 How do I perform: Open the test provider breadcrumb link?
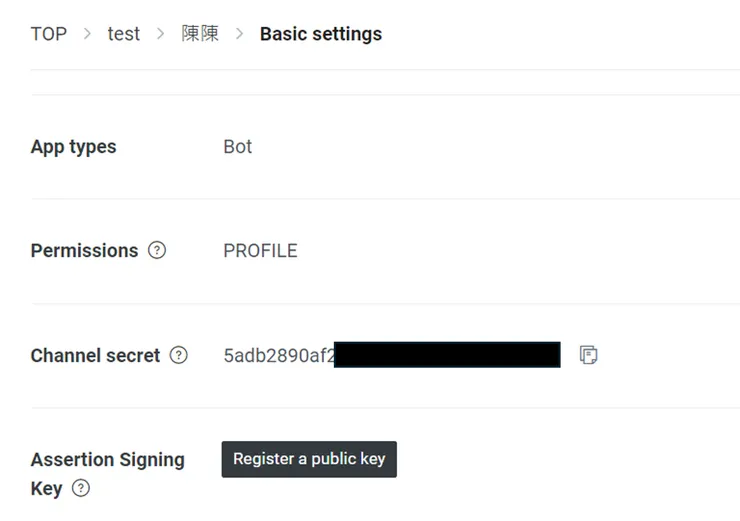click(x=124, y=34)
